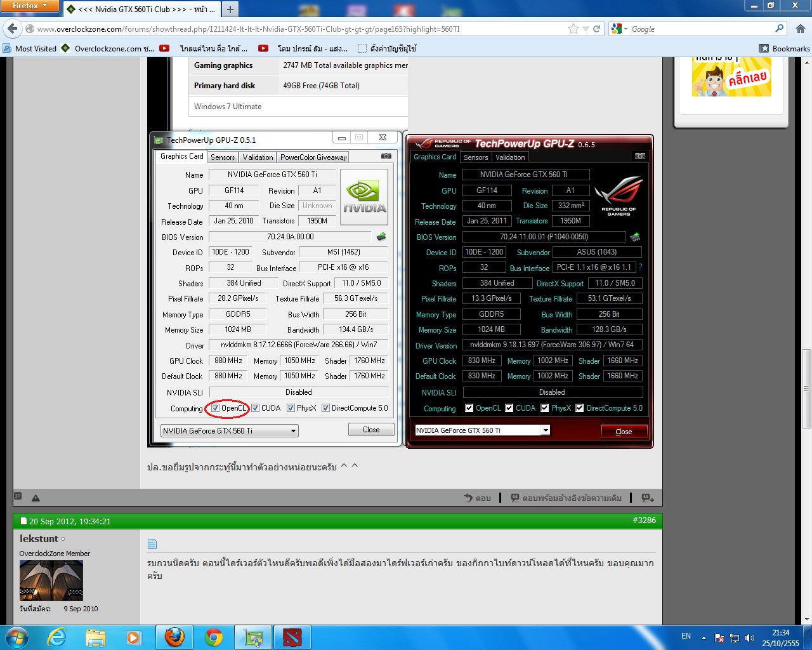Open the Action Center flag in the tray
812x650 pixels.
point(719,638)
